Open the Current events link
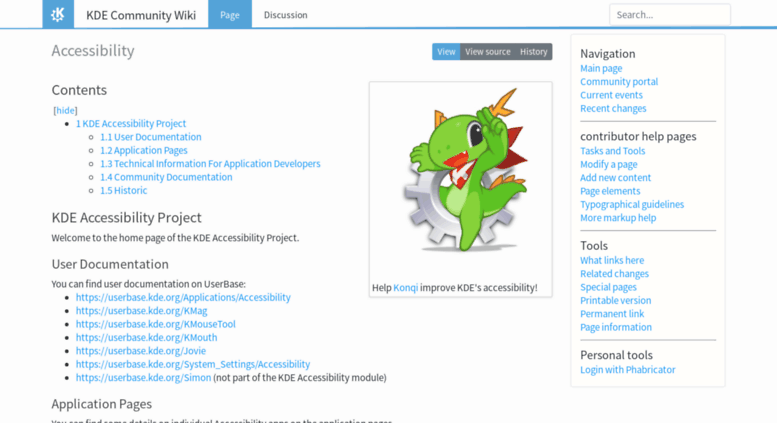Screen dimensions: 777x423 point(611,95)
